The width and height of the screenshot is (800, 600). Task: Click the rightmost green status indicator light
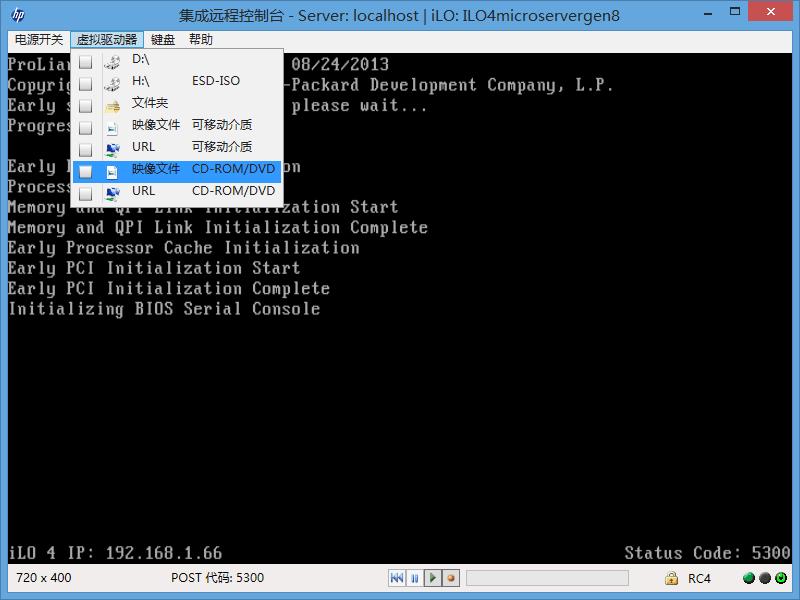(x=783, y=578)
